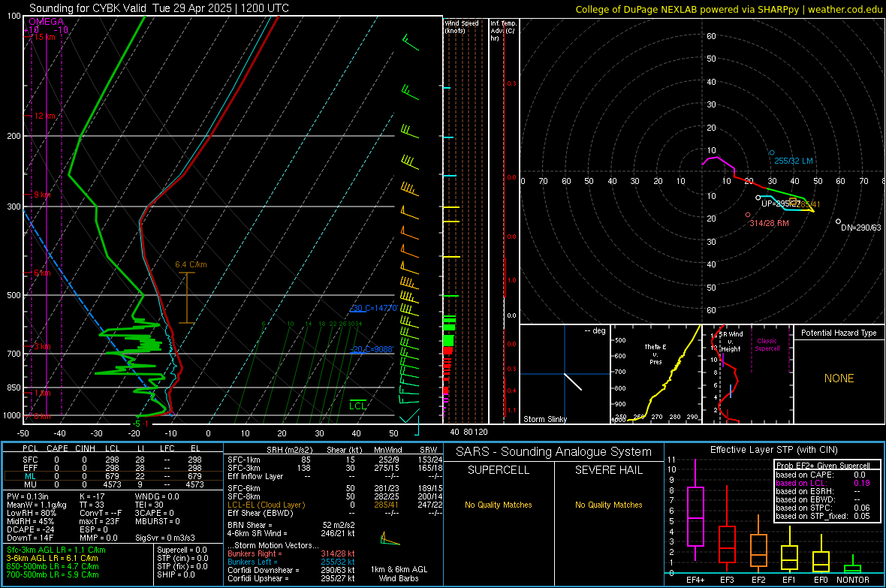Click the 'Supercell = 0.0' composite value
The image size is (886, 588).
pyautogui.click(x=182, y=550)
